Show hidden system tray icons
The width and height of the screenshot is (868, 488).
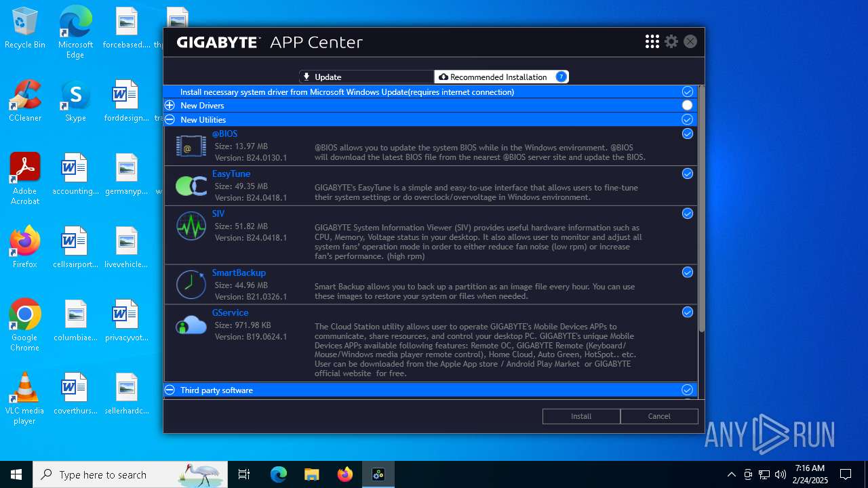point(731,474)
